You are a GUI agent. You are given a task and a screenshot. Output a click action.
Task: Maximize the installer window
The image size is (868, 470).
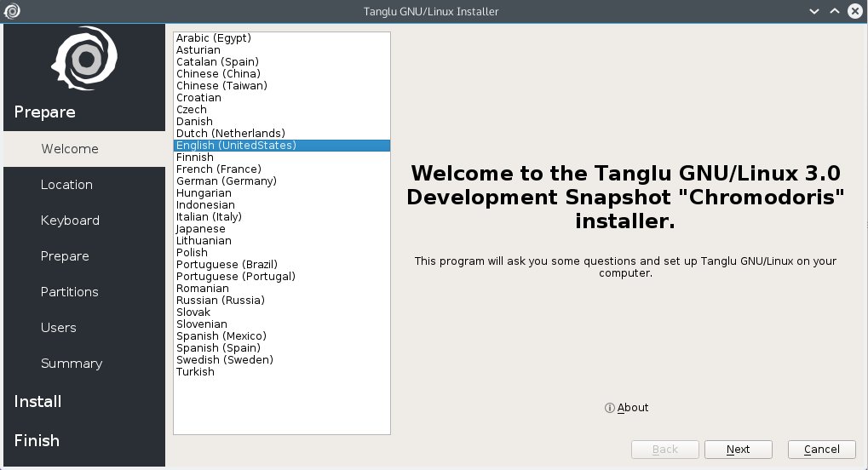[834, 11]
